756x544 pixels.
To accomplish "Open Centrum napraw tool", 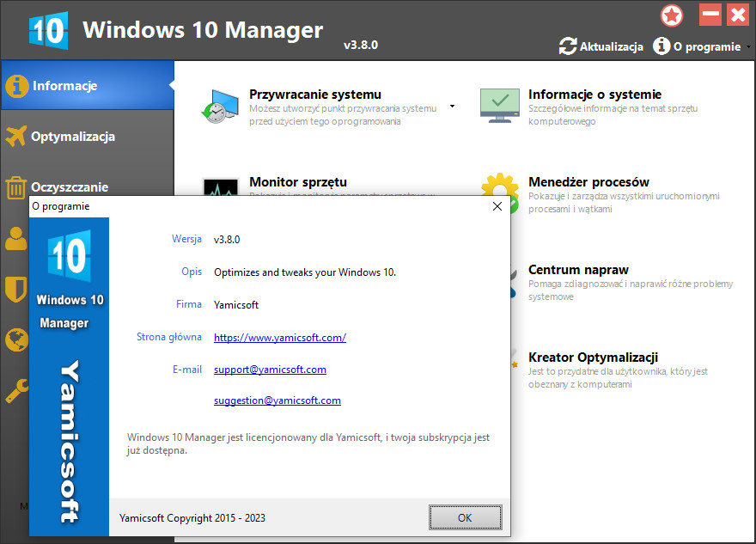I will 578,270.
